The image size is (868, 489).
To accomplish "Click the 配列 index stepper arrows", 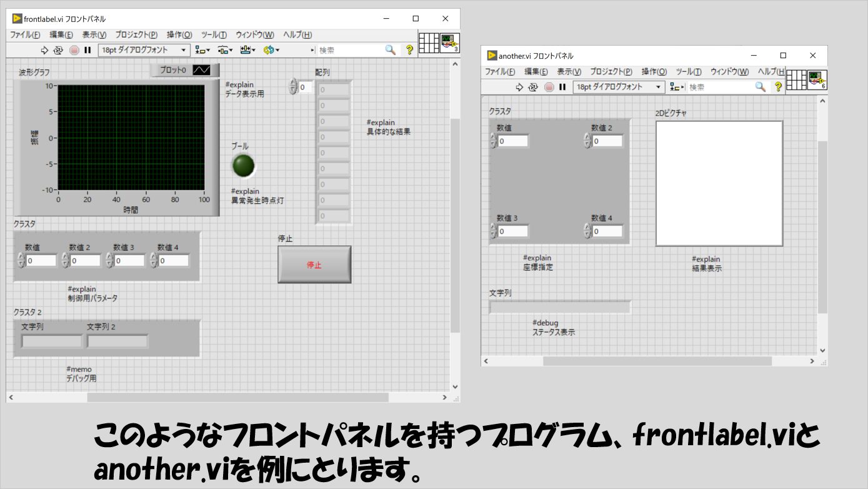I will pyautogui.click(x=293, y=87).
